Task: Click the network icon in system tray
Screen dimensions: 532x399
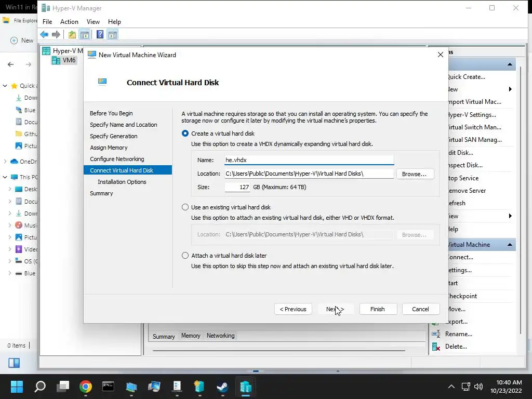Action: (x=466, y=387)
